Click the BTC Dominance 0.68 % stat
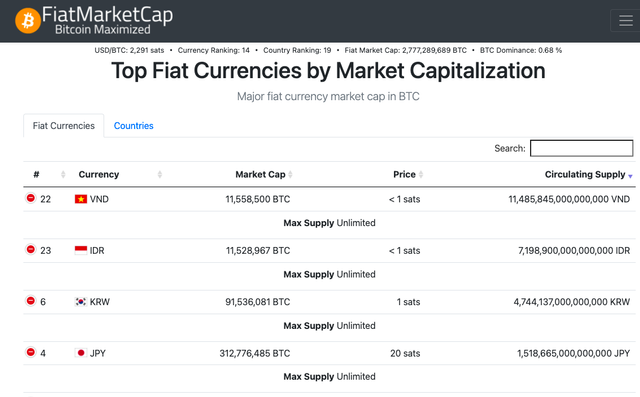The width and height of the screenshot is (640, 397). point(521,50)
